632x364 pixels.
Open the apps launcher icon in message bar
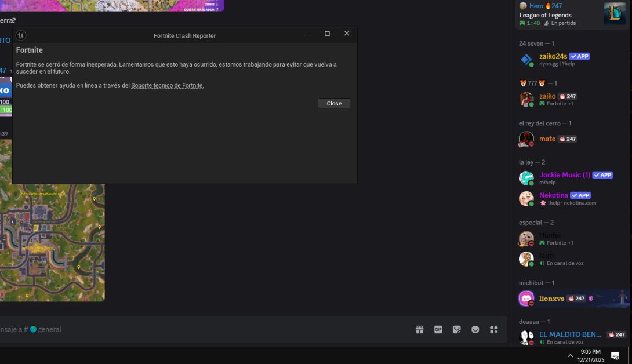click(494, 330)
